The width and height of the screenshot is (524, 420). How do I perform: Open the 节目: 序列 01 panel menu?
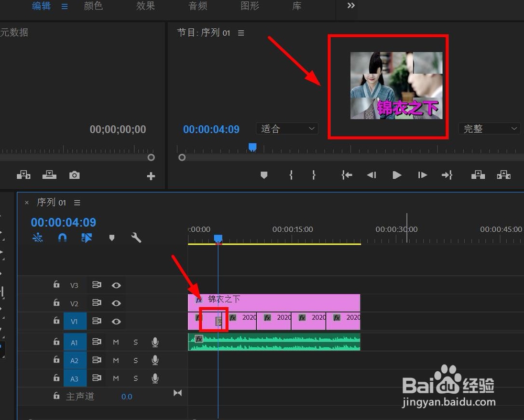241,33
